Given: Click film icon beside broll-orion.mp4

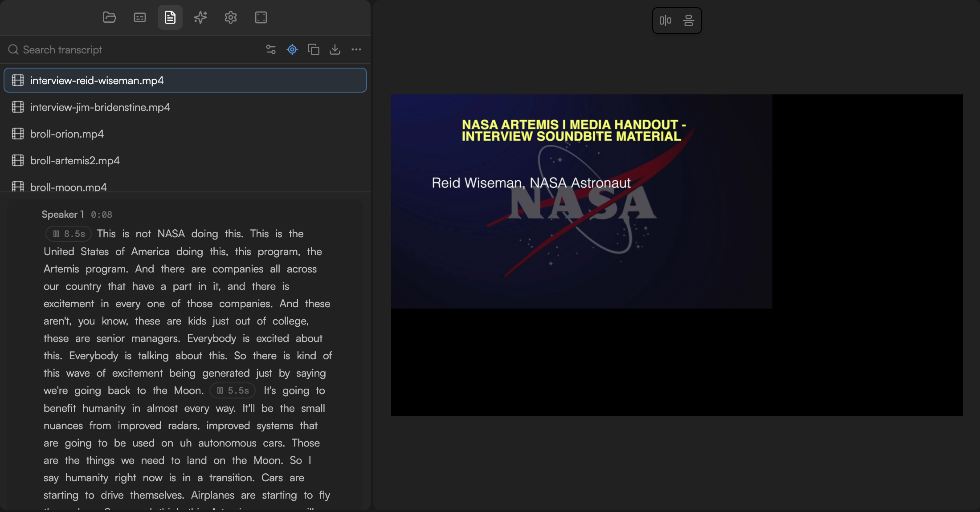Looking at the screenshot, I should pos(18,134).
